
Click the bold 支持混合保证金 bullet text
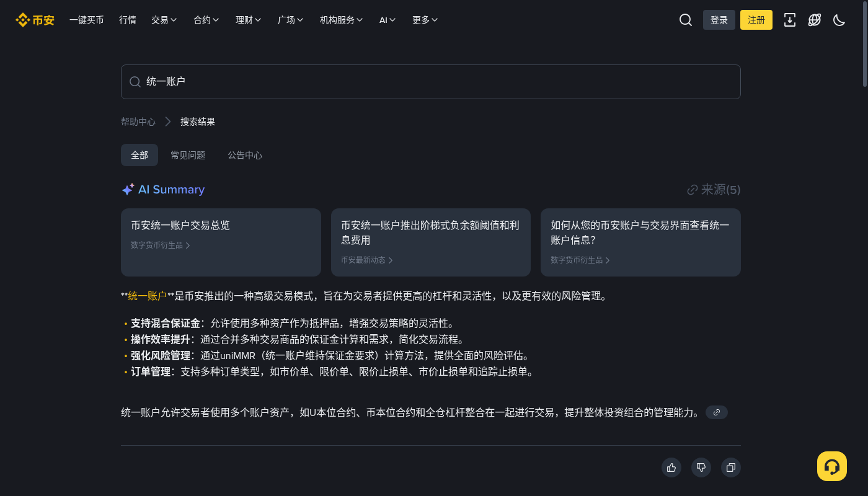click(166, 324)
